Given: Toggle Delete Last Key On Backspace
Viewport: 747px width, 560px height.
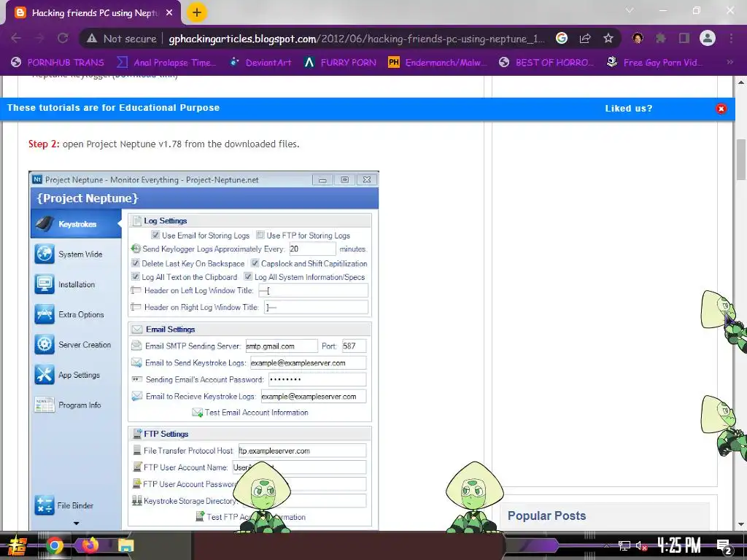Looking at the screenshot, I should 135,262.
